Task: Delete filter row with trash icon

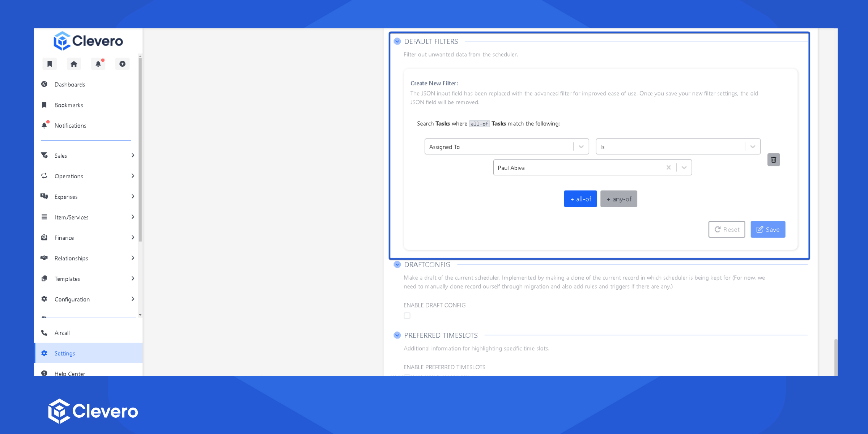Action: click(x=773, y=160)
